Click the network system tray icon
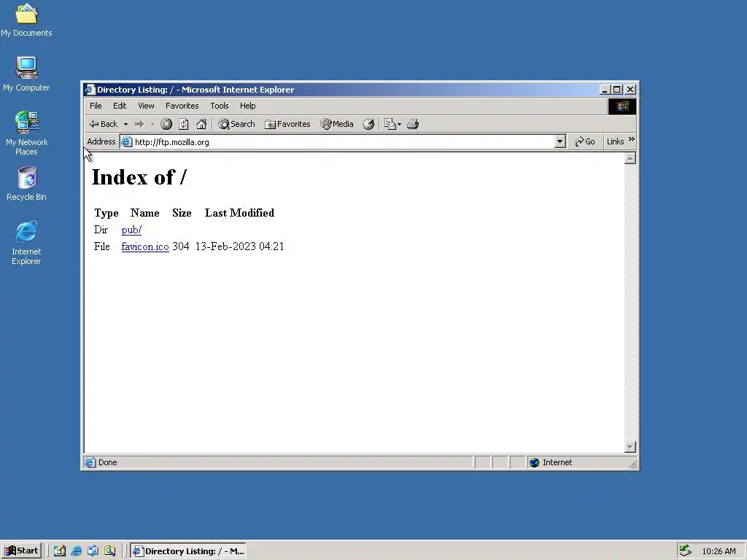 point(685,551)
